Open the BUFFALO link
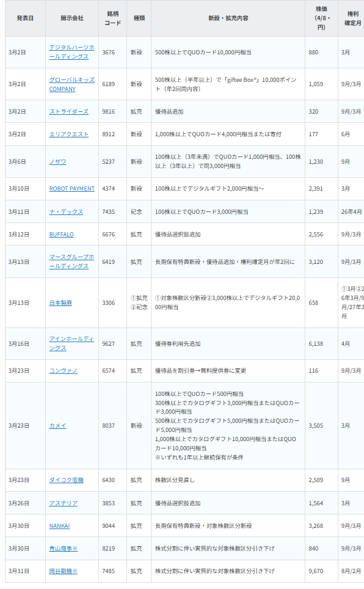Image resolution: width=364 pixels, height=589 pixels. click(61, 235)
